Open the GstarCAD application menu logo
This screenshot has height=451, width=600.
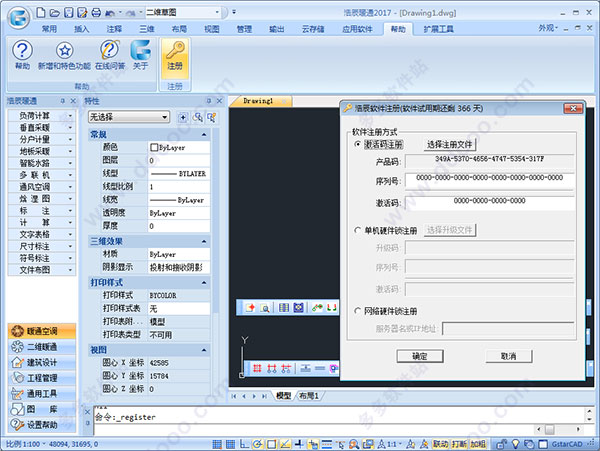[18, 17]
